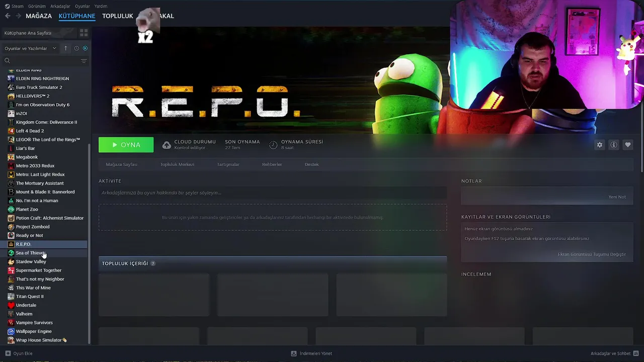The width and height of the screenshot is (644, 362).
Task: Select No, I'm not a Human
Action: [x=37, y=201]
